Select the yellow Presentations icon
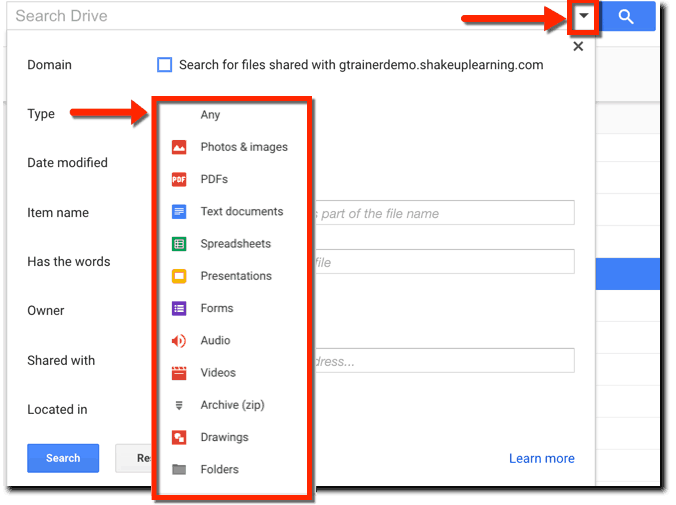The width and height of the screenshot is (676, 505). 179,276
